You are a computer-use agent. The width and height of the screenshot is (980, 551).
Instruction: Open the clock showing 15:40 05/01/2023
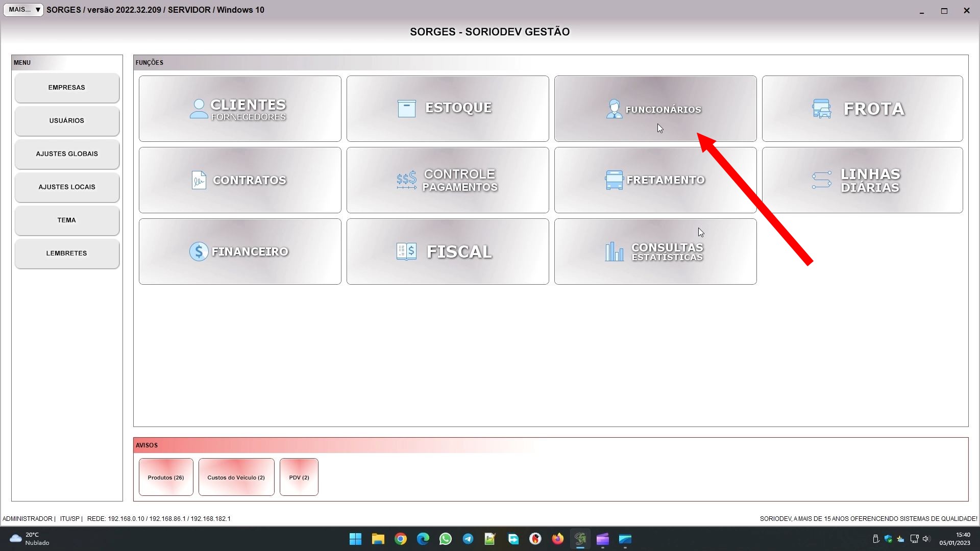coord(955,539)
